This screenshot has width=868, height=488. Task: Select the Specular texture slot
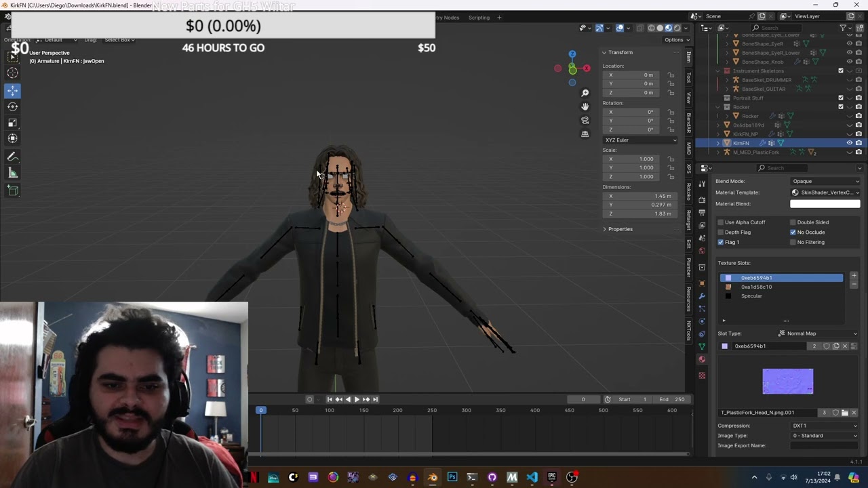(x=781, y=296)
